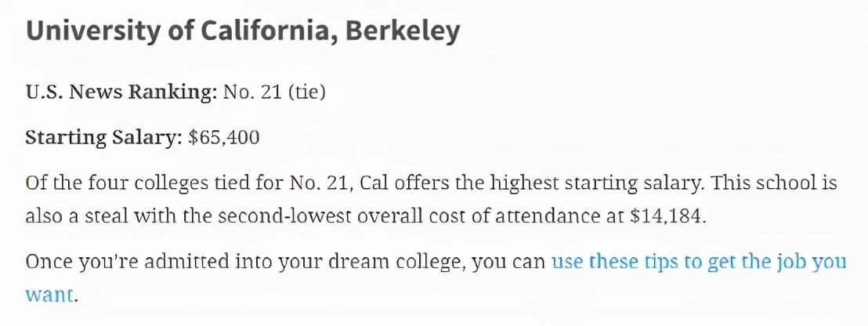The width and height of the screenshot is (868, 326).
Task: Click the "$65,400" salary figure
Action: [x=224, y=138]
